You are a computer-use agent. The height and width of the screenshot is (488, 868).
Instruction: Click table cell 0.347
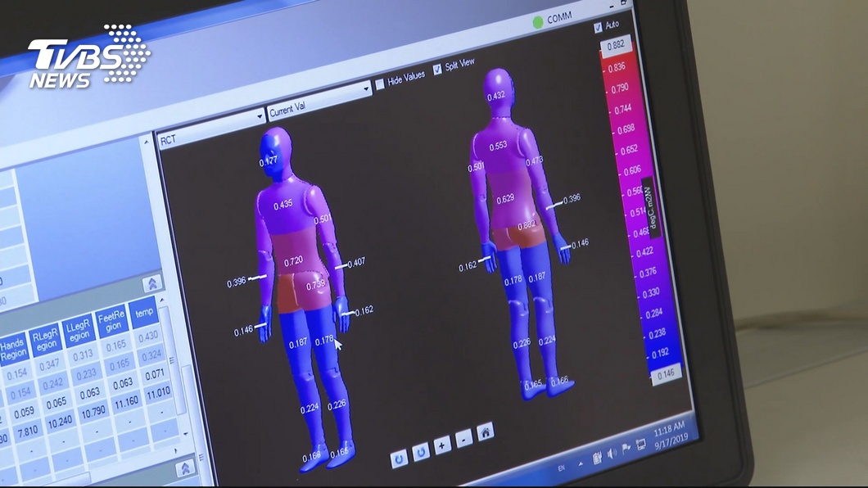pos(49,365)
